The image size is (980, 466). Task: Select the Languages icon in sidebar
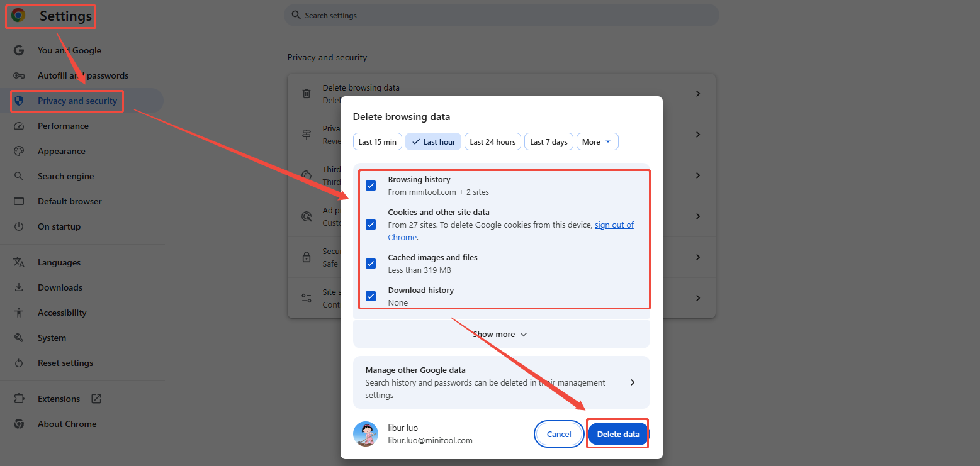(x=19, y=262)
